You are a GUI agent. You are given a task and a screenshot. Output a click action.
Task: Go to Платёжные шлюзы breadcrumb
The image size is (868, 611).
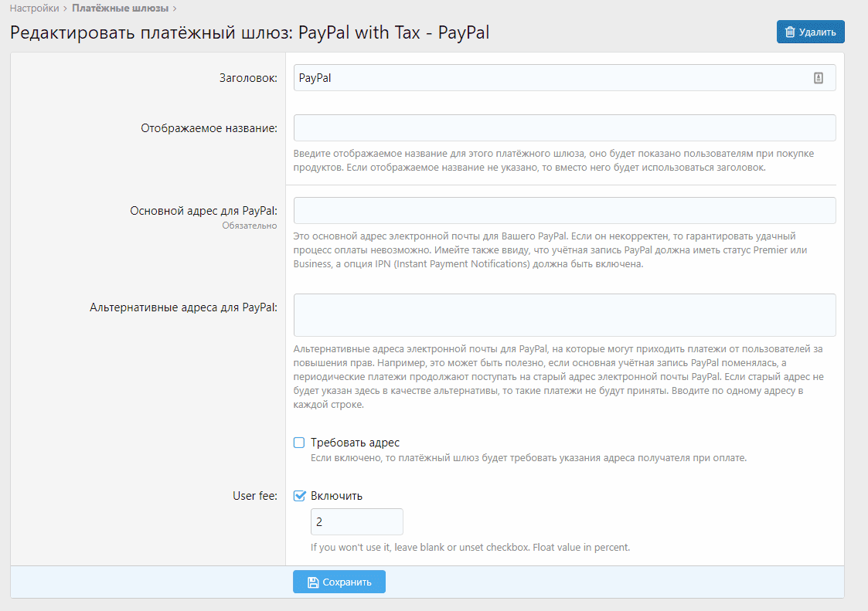coord(121,8)
